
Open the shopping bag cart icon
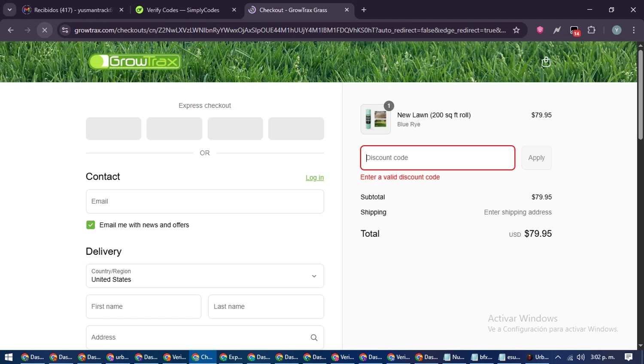(546, 62)
